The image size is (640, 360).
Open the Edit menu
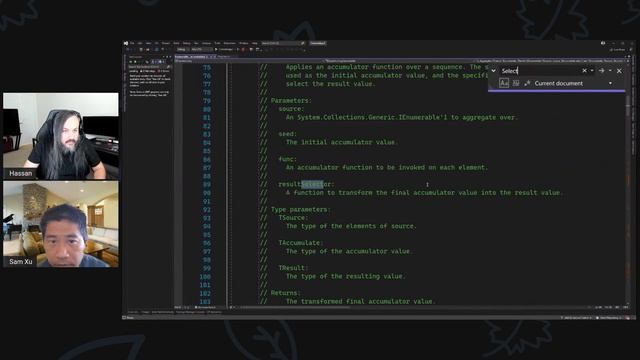coord(140,43)
